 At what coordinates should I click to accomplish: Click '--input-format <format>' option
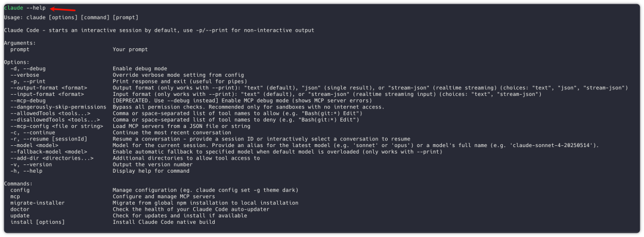coord(47,94)
